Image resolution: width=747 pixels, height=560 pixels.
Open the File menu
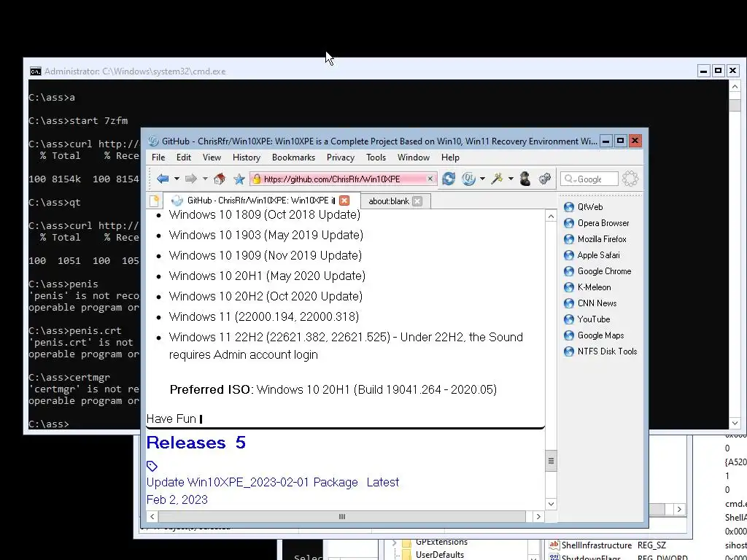point(158,157)
